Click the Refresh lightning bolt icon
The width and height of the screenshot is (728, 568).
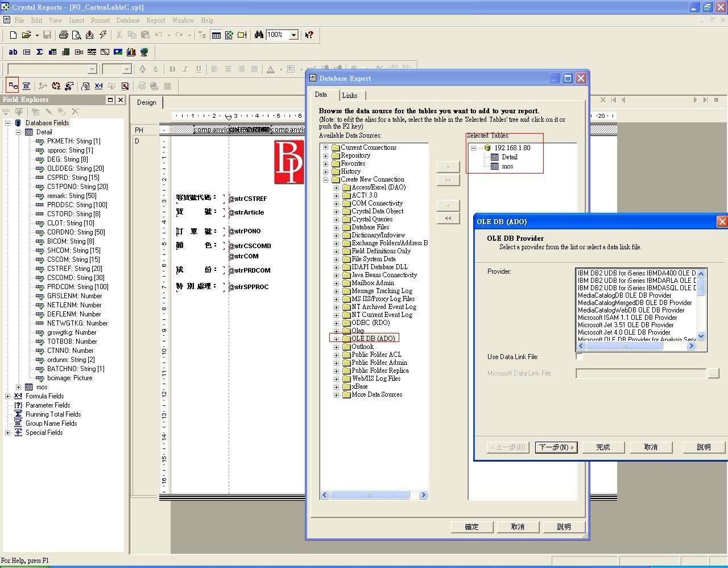103,35
